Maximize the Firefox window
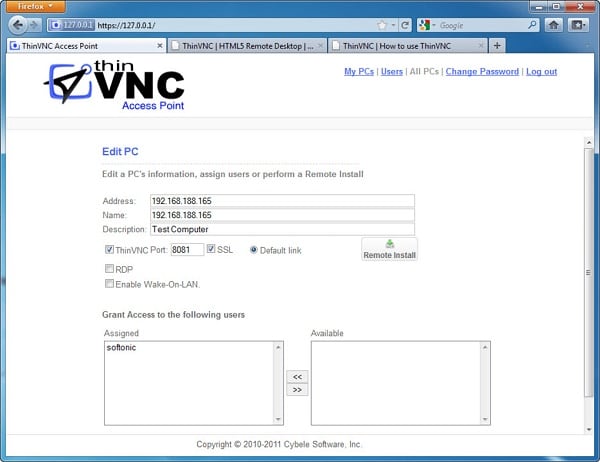 557,7
